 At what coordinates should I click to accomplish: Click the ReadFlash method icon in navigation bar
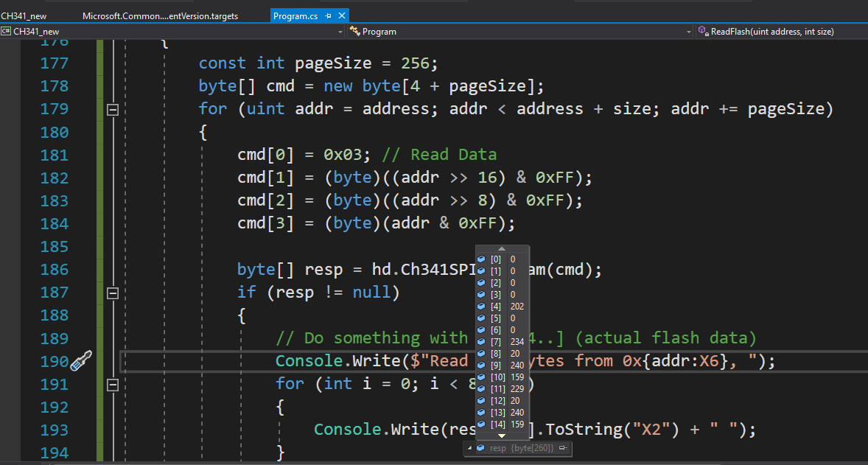[703, 31]
